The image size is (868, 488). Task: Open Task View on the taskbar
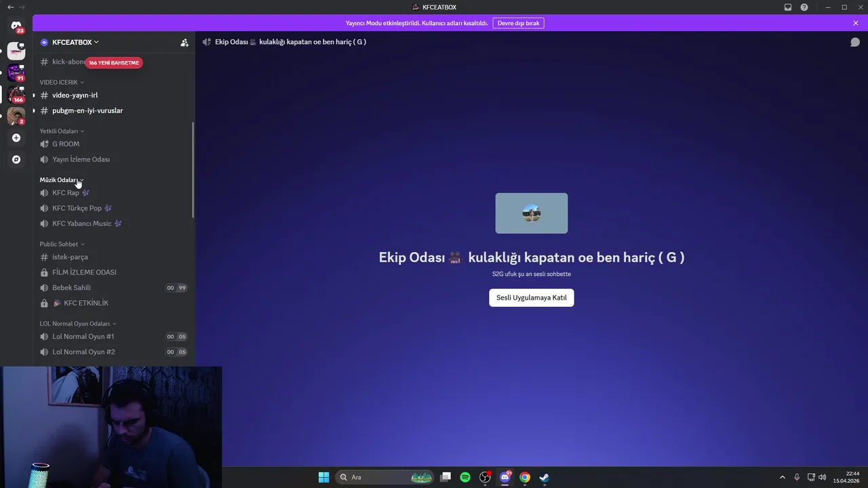pyautogui.click(x=446, y=477)
